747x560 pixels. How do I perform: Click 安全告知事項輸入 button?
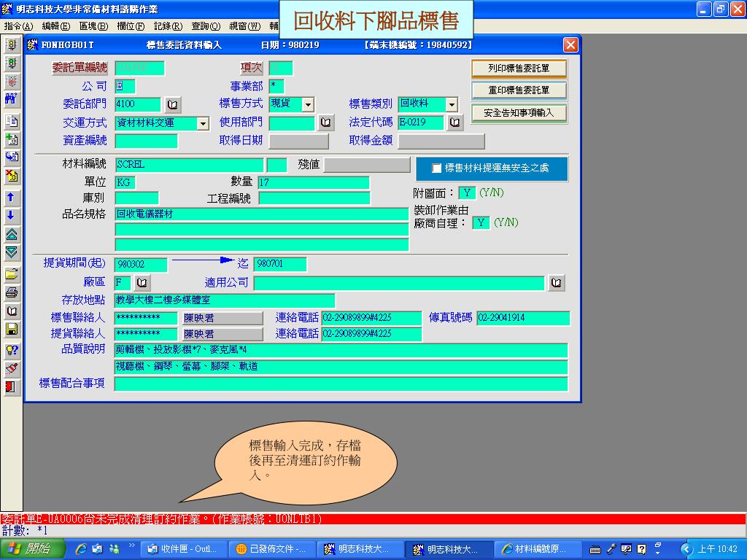pos(519,113)
